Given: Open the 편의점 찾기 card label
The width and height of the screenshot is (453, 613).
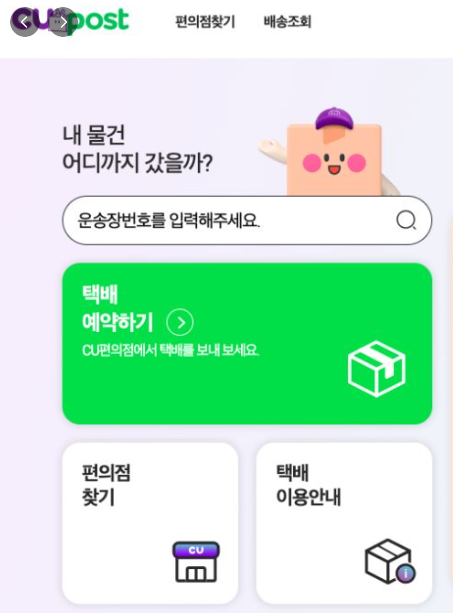Looking at the screenshot, I should click(106, 485).
